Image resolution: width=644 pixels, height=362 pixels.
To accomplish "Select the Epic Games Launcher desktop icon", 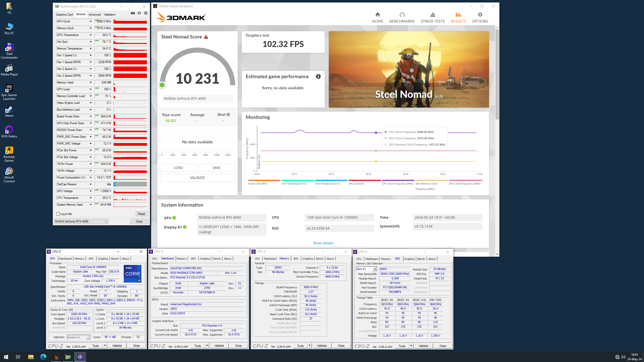I will point(9,92).
